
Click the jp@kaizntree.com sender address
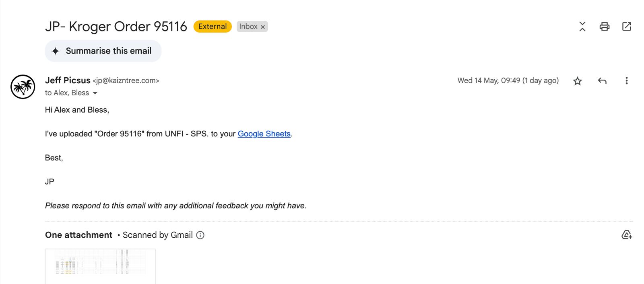pyautogui.click(x=126, y=81)
